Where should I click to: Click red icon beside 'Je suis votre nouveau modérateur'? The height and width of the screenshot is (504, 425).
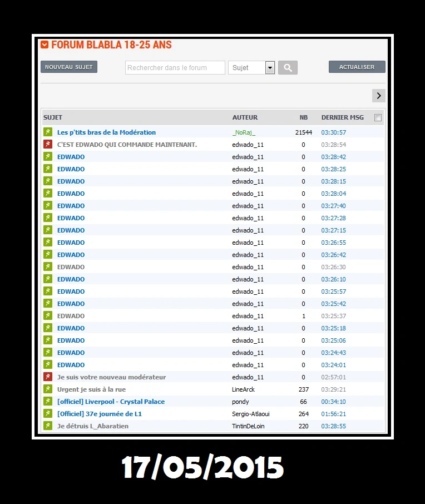pyautogui.click(x=48, y=377)
